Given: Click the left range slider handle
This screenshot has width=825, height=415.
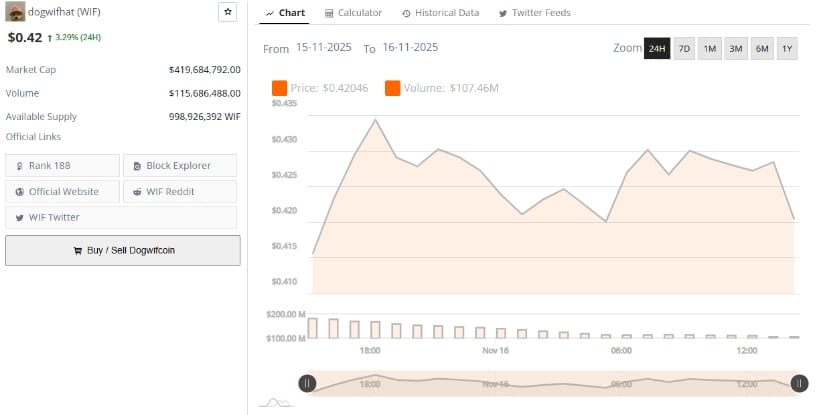Looking at the screenshot, I should [x=307, y=383].
